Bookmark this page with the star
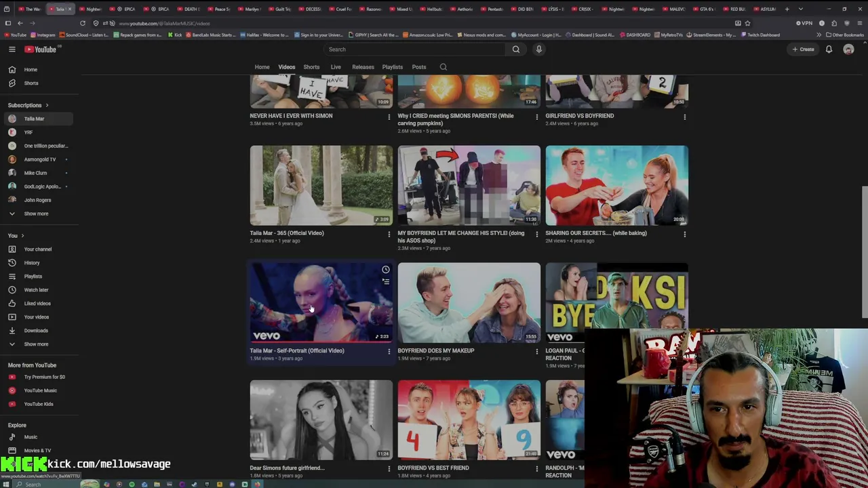The height and width of the screenshot is (488, 868). click(748, 23)
